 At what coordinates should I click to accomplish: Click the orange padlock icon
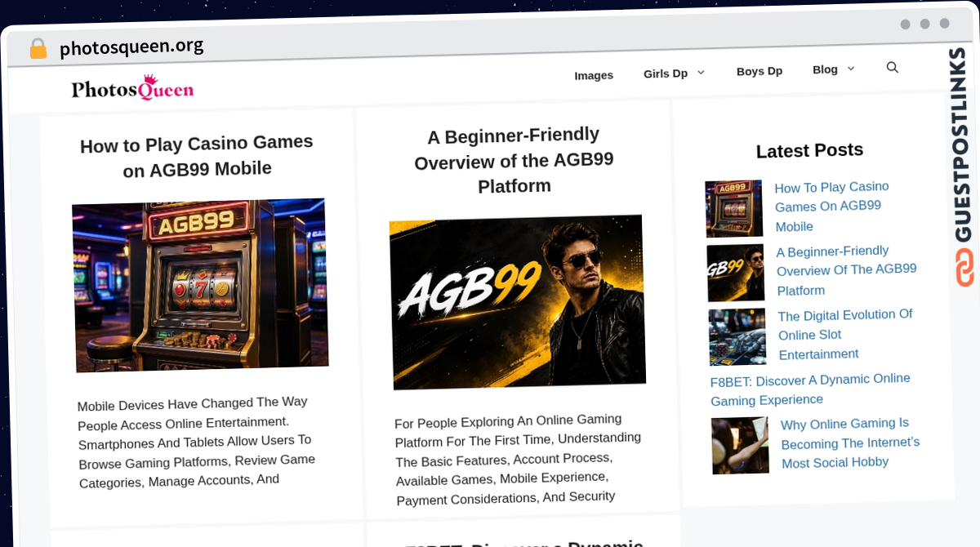pos(38,48)
